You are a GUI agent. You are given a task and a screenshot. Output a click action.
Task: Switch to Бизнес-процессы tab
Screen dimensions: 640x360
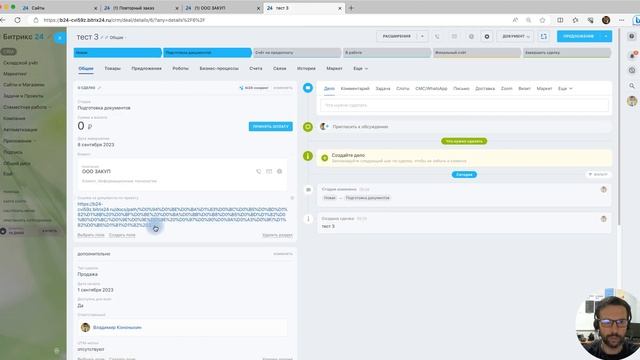click(x=219, y=69)
